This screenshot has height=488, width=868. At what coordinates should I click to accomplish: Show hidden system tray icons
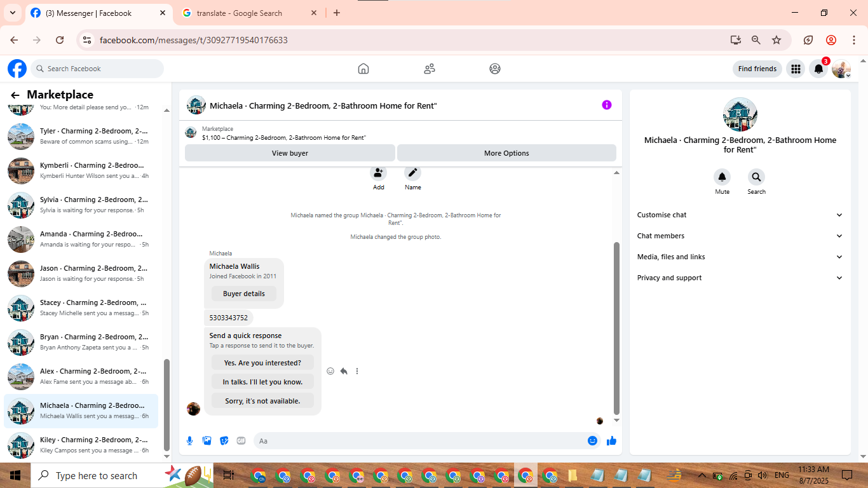point(702,475)
